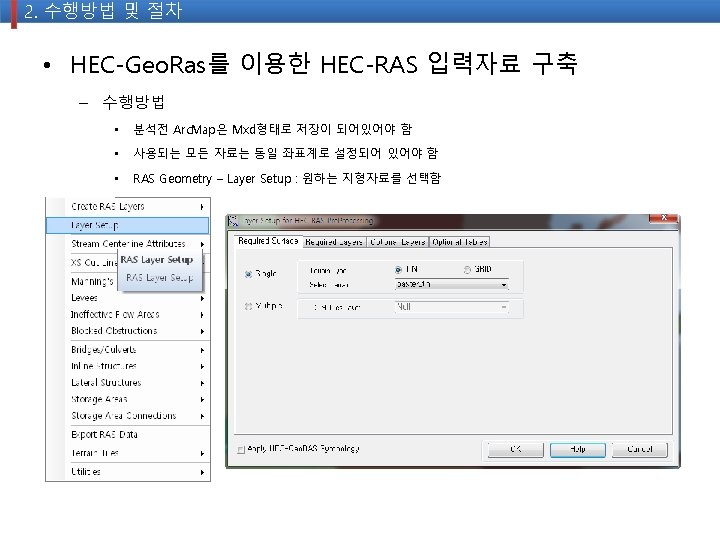Image resolution: width=720 pixels, height=540 pixels.
Task: Open Inline Structures menu entry
Action: coord(128,366)
